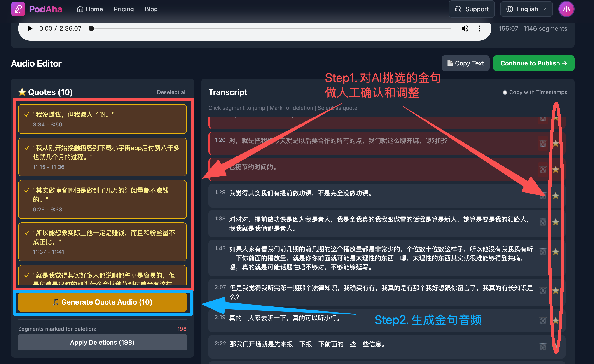The image size is (594, 364).
Task: Star the 1:43 segment as quote
Action: (555, 252)
